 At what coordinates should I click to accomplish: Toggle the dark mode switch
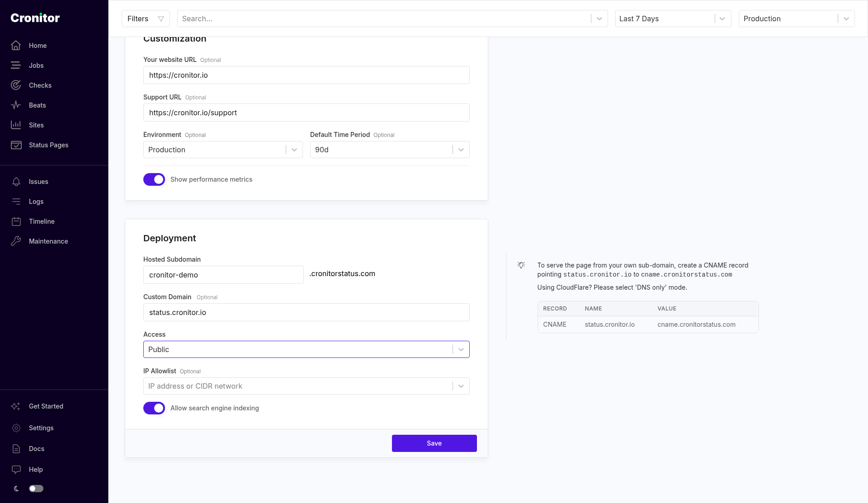click(36, 489)
